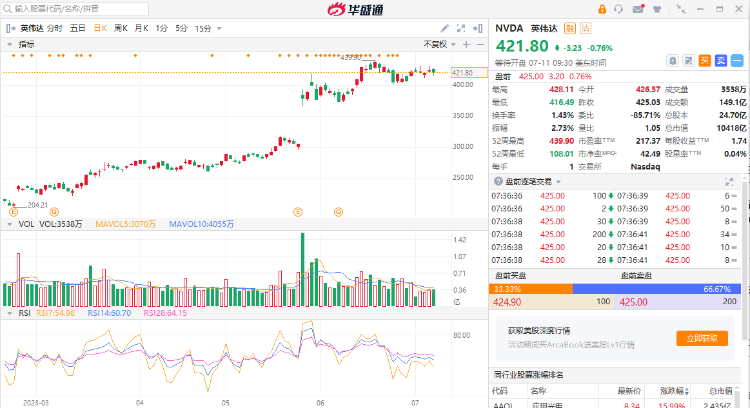The width and height of the screenshot is (750, 408).
Task: Click the question mark help icon
Action: (x=498, y=181)
